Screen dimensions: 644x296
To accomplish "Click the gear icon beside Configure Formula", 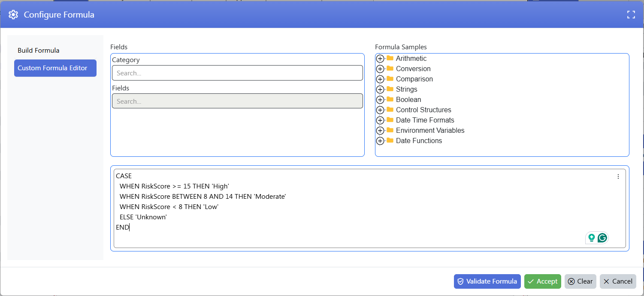I will coord(13,15).
